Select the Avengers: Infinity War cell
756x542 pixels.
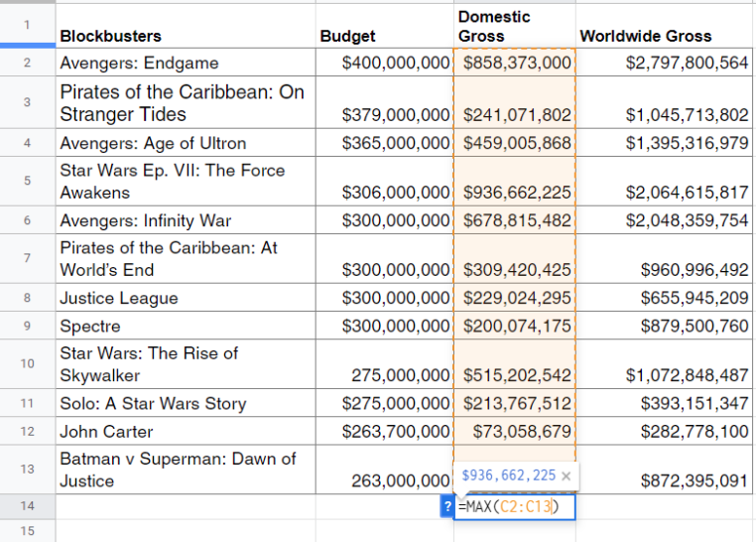186,220
